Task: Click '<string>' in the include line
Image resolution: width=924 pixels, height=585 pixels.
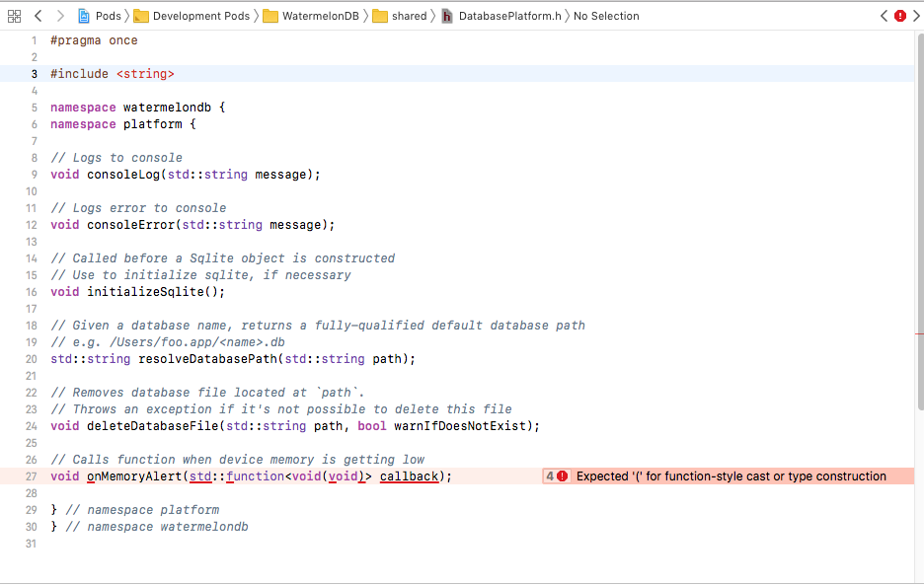Action: coord(145,74)
